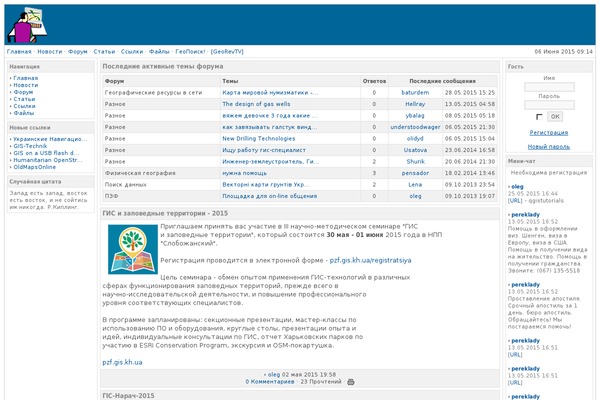This screenshot has width=600, height=400.
Task: Open Форум in top menu bar
Action: 78,52
